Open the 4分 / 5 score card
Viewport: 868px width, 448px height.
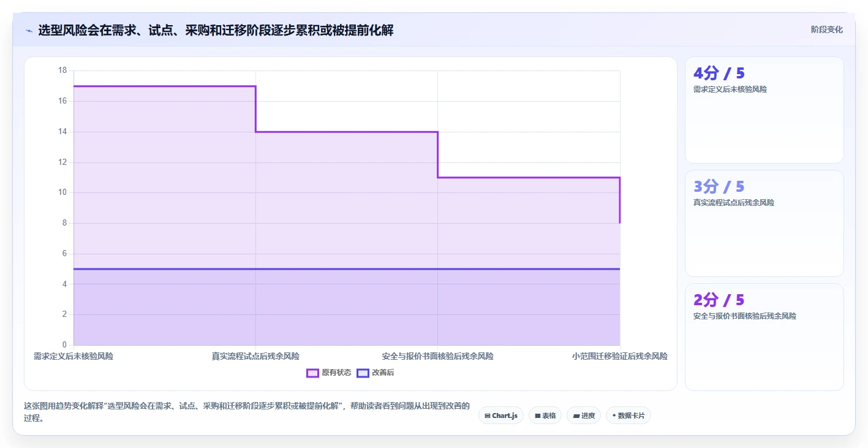click(764, 110)
